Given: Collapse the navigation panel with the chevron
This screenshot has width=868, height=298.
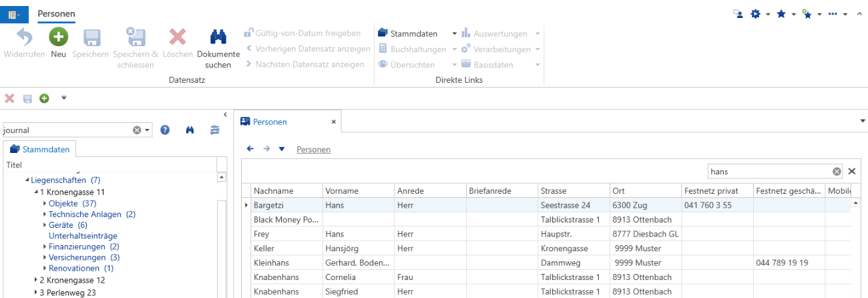Looking at the screenshot, I should (x=225, y=115).
